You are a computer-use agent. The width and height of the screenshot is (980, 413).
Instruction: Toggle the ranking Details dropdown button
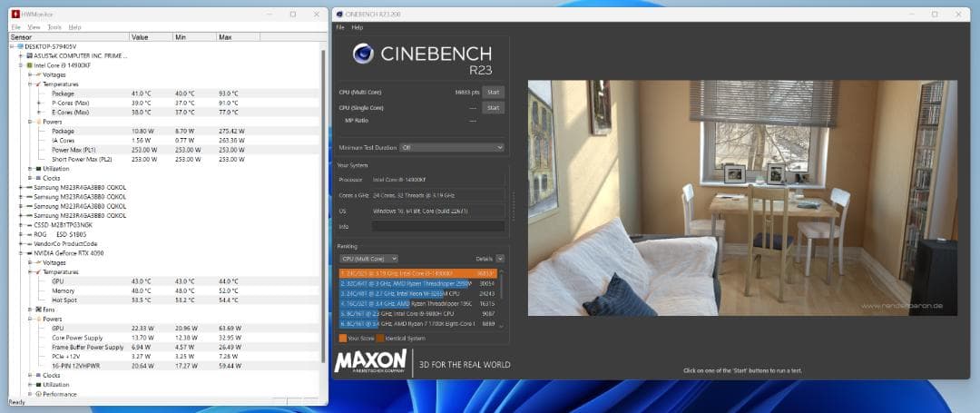[x=499, y=259]
